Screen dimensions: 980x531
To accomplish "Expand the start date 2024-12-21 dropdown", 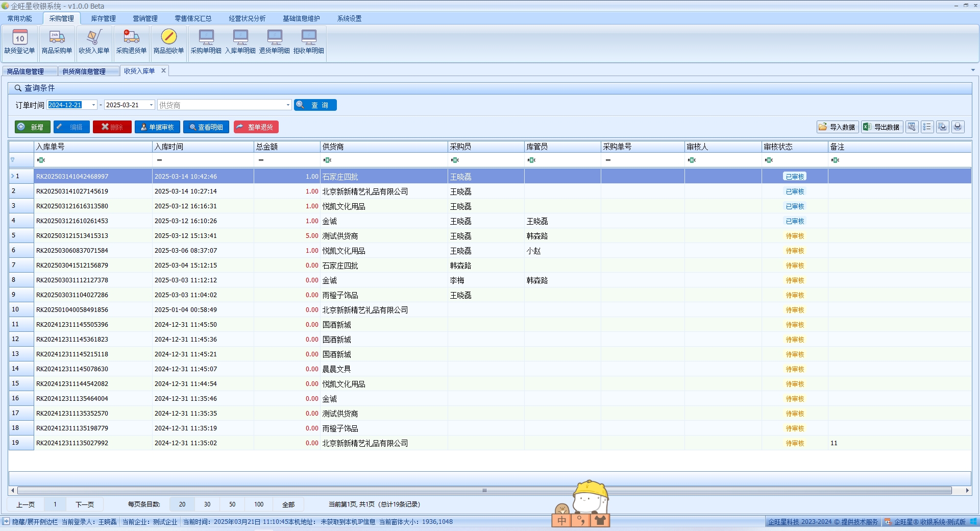I will click(93, 105).
